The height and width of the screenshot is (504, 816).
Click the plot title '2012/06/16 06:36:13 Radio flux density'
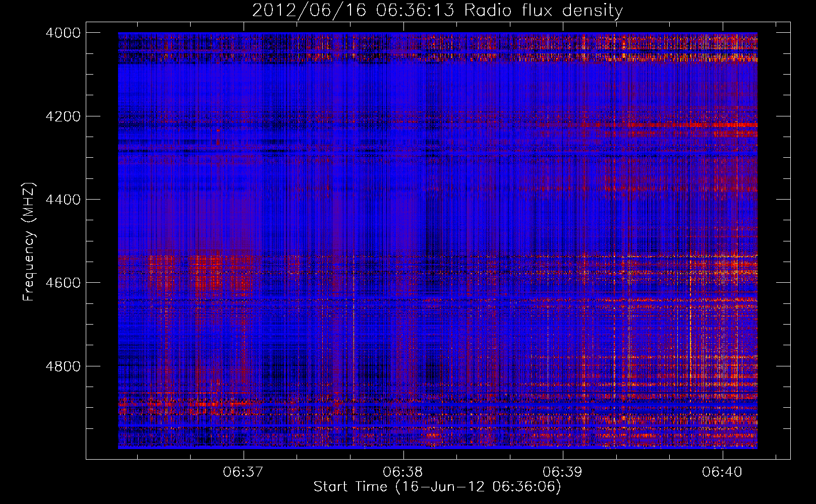coord(437,11)
